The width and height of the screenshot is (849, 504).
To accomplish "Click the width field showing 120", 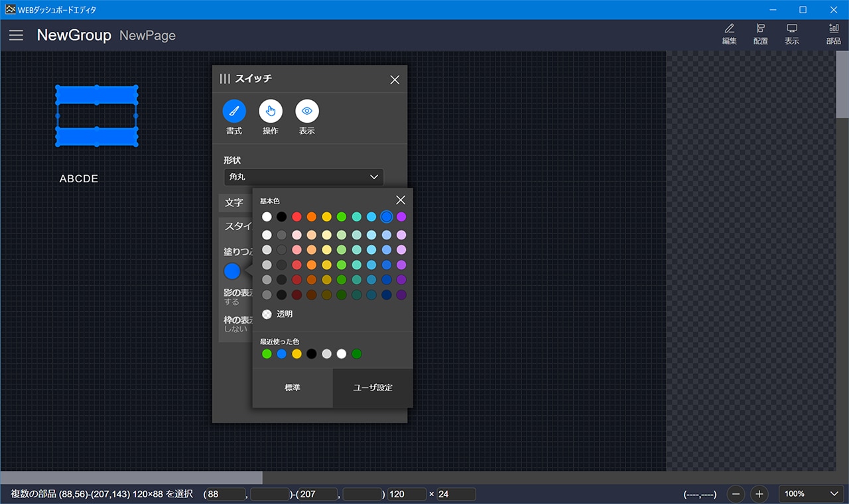I will click(407, 494).
